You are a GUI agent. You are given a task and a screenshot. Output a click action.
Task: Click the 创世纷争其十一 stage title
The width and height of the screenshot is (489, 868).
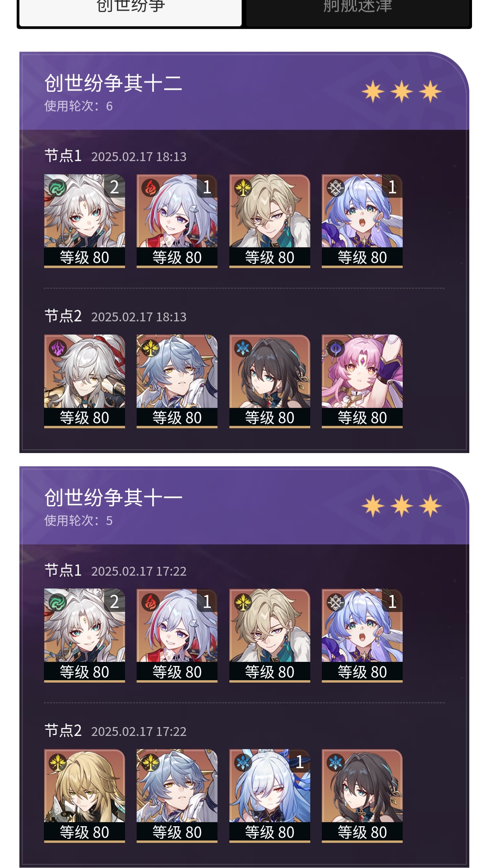[113, 497]
